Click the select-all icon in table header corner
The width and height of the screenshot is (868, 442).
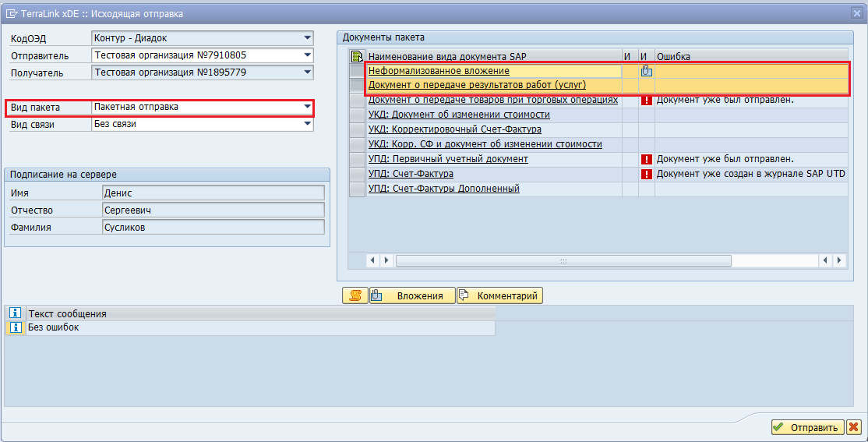357,56
